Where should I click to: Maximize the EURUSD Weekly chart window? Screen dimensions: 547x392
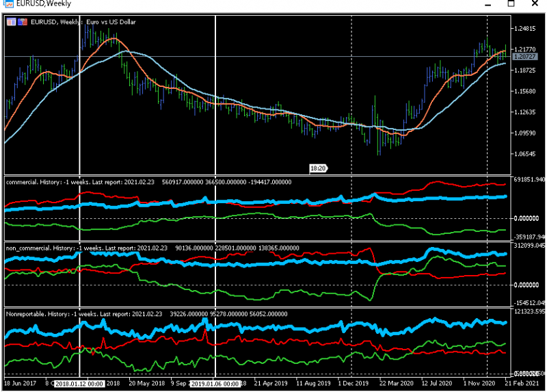click(x=511, y=3)
